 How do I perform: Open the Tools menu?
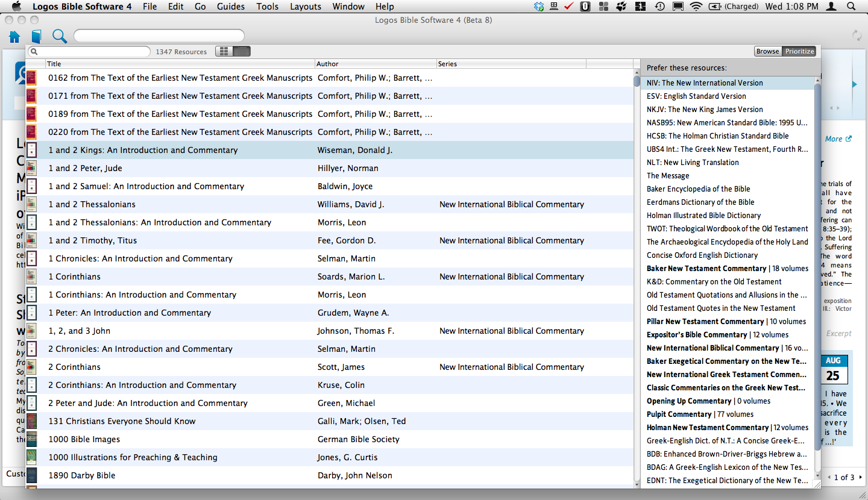pos(268,7)
